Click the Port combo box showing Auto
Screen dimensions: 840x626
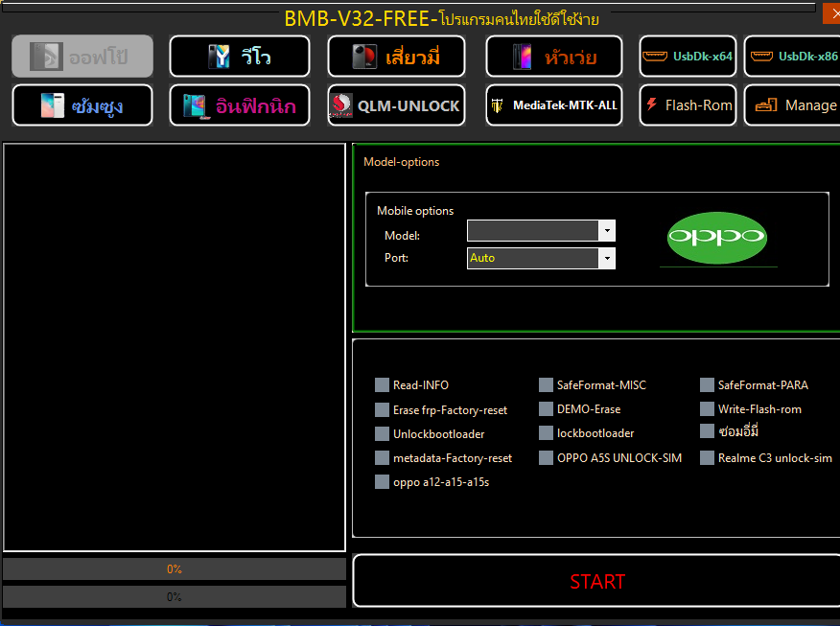tap(541, 258)
